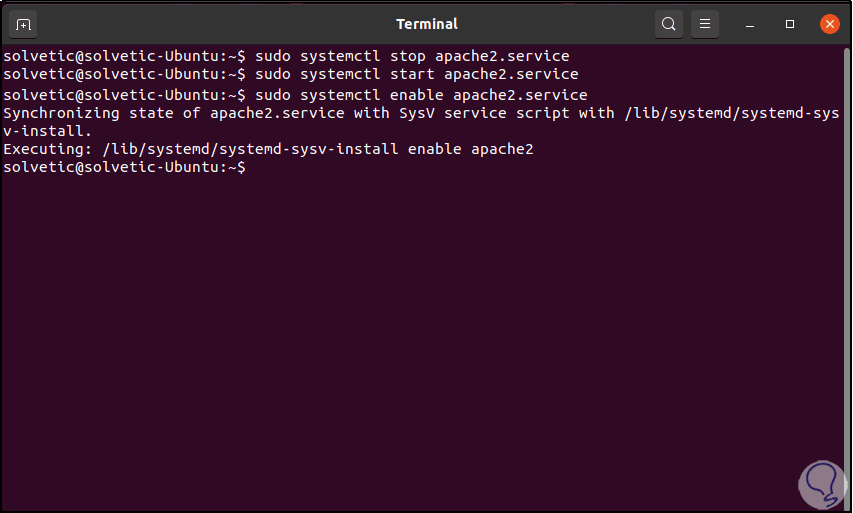This screenshot has width=853, height=513.
Task: Open the hamburger menu
Action: coord(705,23)
